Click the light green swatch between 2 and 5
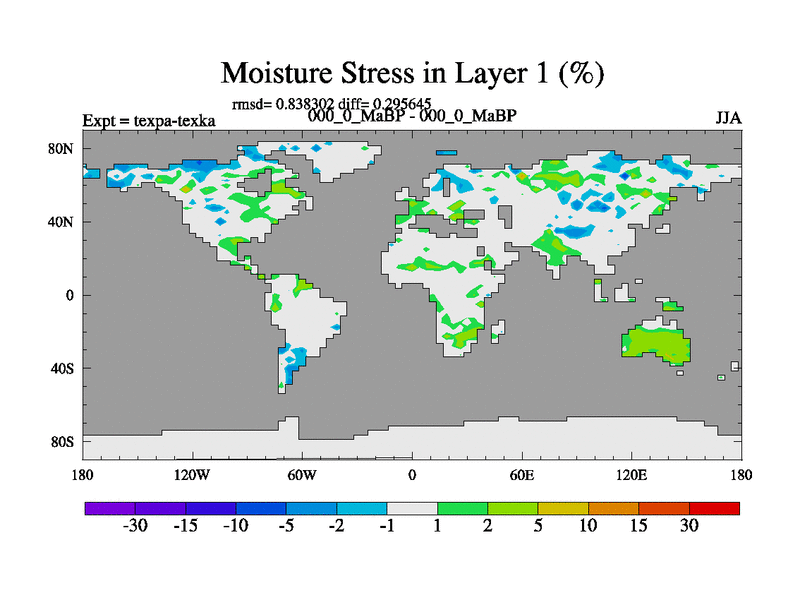Image resolution: width=800 pixels, height=600 pixels. coord(512,508)
